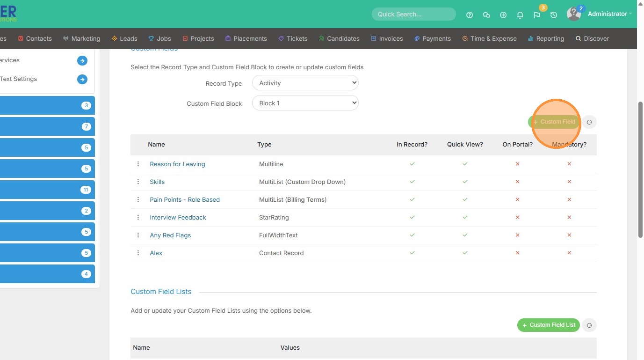Open the recent history clock icon

point(554,15)
